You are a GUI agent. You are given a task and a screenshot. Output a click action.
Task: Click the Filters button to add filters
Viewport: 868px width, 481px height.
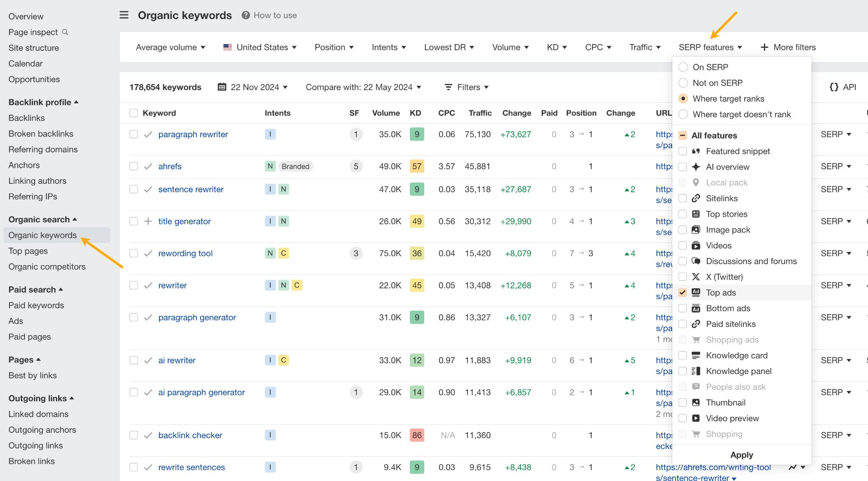tap(468, 87)
